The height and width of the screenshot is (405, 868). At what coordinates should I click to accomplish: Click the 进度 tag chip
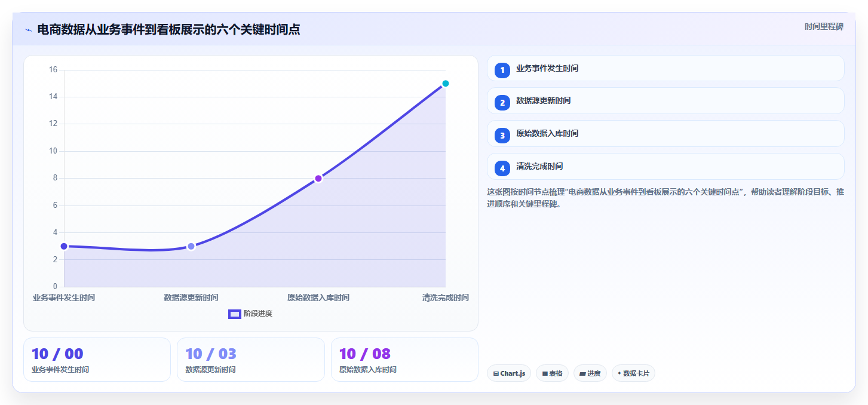(x=590, y=373)
